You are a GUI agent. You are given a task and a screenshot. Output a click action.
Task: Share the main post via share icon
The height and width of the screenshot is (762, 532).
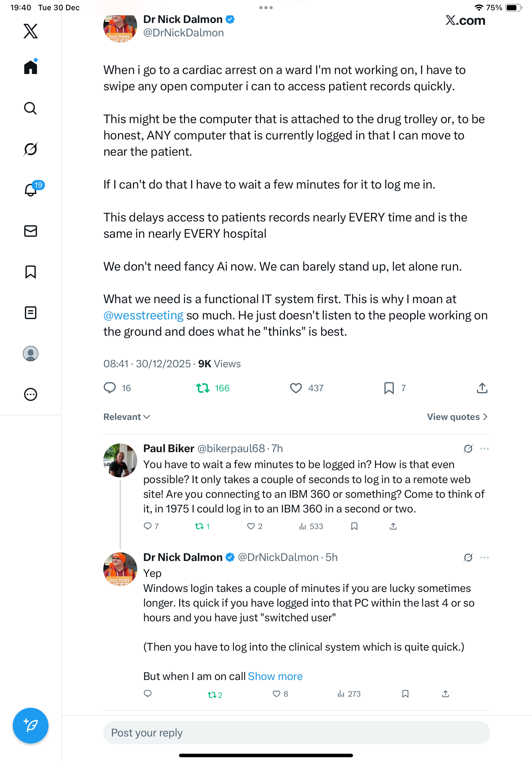click(482, 388)
